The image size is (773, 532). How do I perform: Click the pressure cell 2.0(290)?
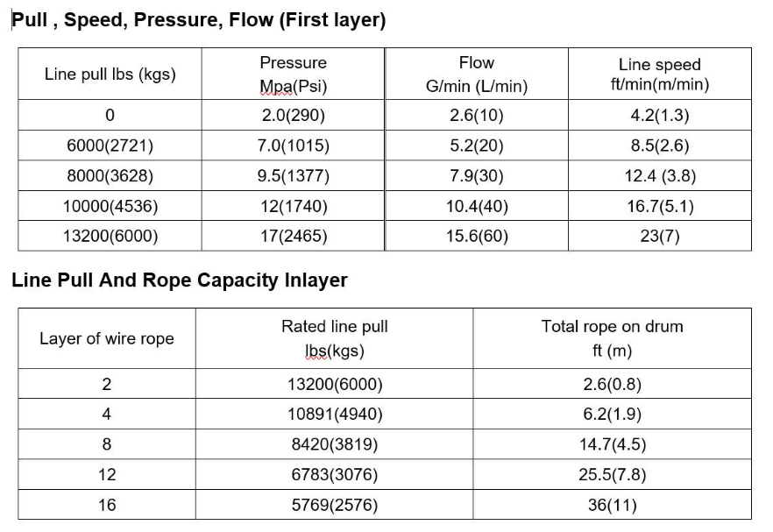click(293, 115)
